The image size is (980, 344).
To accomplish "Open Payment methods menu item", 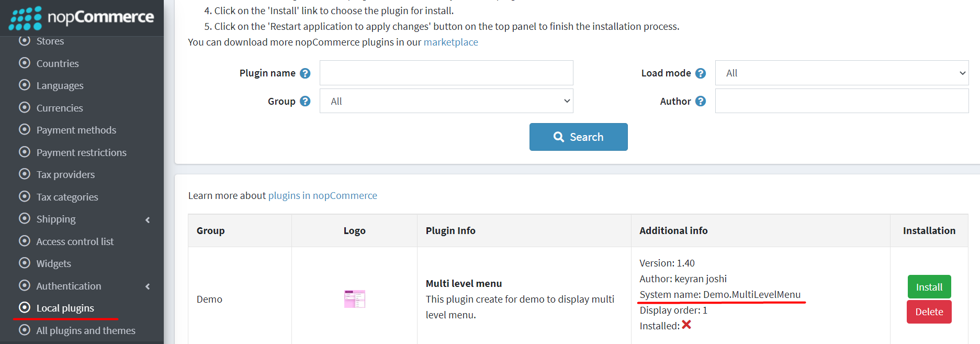I will 76,130.
